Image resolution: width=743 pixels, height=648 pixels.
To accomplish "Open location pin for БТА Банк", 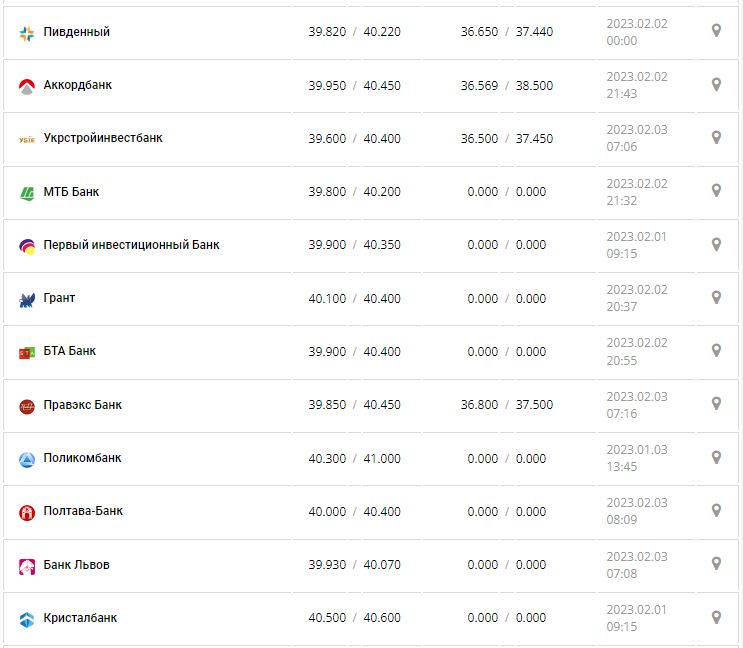I will 716,350.
